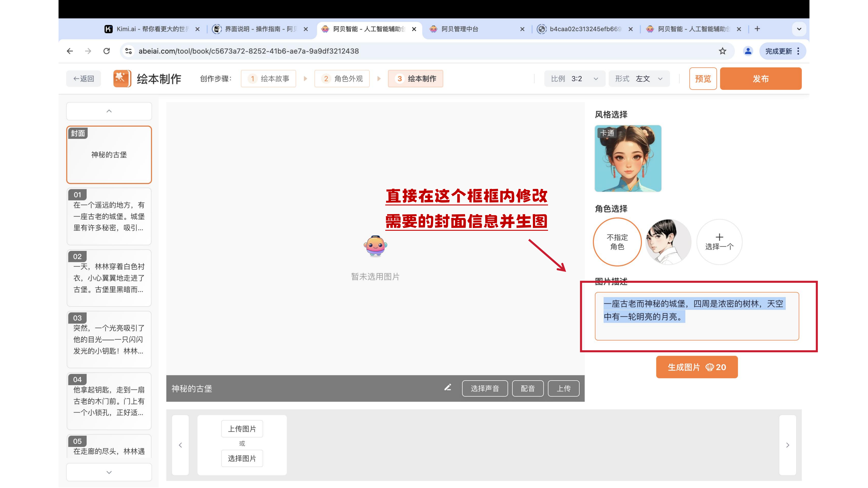This screenshot has width=868, height=488.
Task: Select page 04 thumbnail
Action: pos(109,401)
